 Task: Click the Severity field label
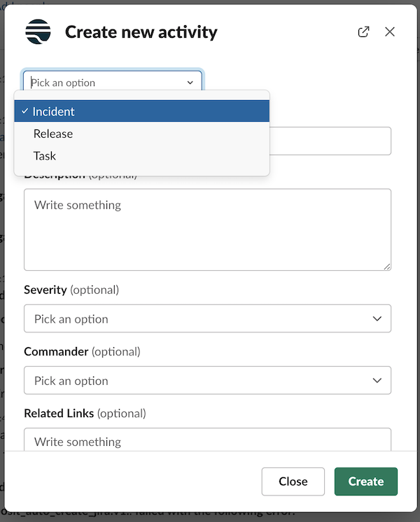coord(45,290)
